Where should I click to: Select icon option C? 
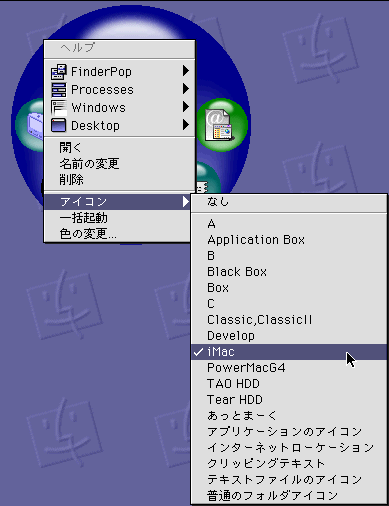[289, 304]
